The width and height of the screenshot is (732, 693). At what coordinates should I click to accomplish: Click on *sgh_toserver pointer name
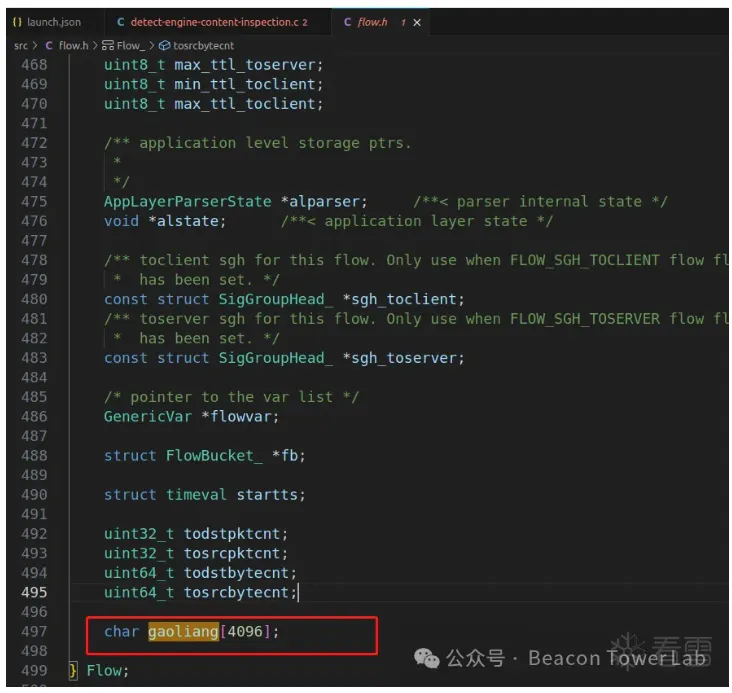pyautogui.click(x=399, y=358)
